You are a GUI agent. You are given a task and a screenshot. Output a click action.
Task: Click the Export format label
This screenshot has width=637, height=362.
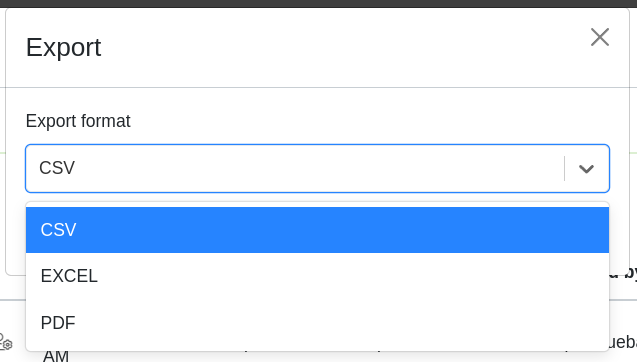pos(78,121)
